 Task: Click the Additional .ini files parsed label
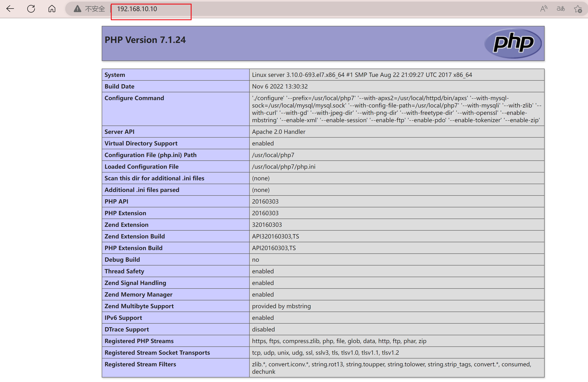[x=142, y=190]
